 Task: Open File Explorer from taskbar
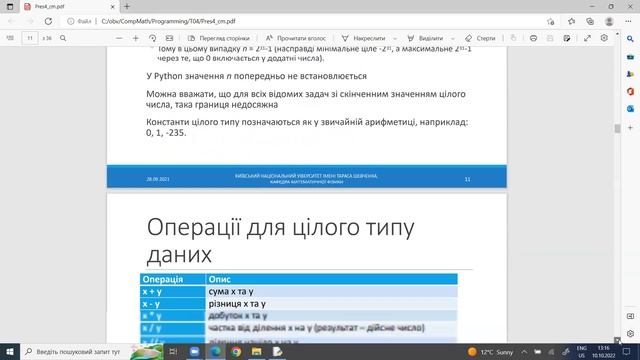256,351
